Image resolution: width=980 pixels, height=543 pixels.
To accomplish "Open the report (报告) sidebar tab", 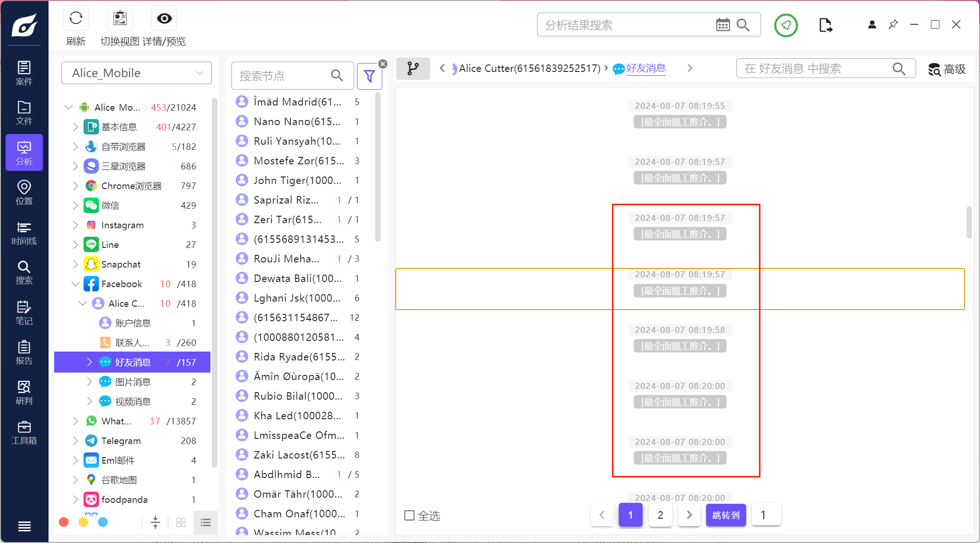I will point(24,353).
